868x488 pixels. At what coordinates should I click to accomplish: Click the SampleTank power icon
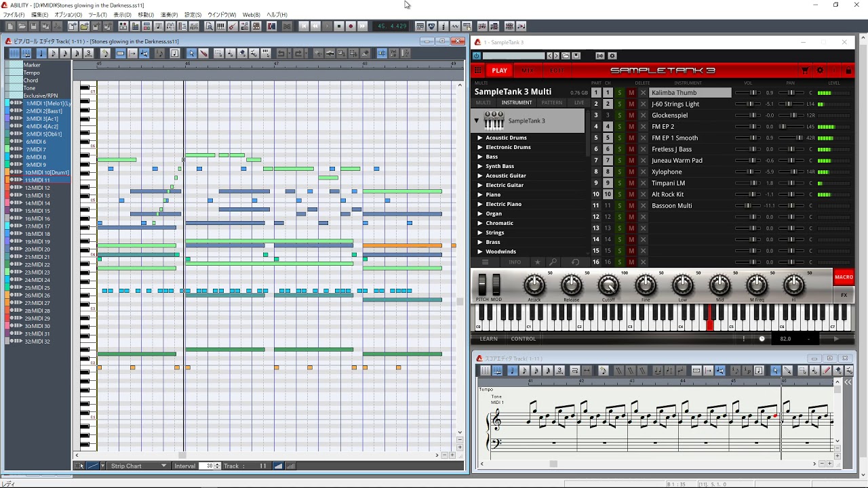(477, 56)
